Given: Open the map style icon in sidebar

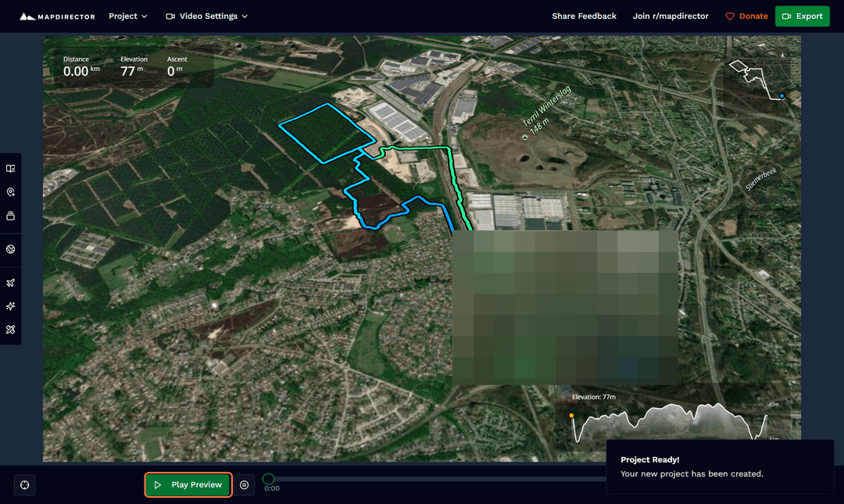Looking at the screenshot, I should point(11,168).
